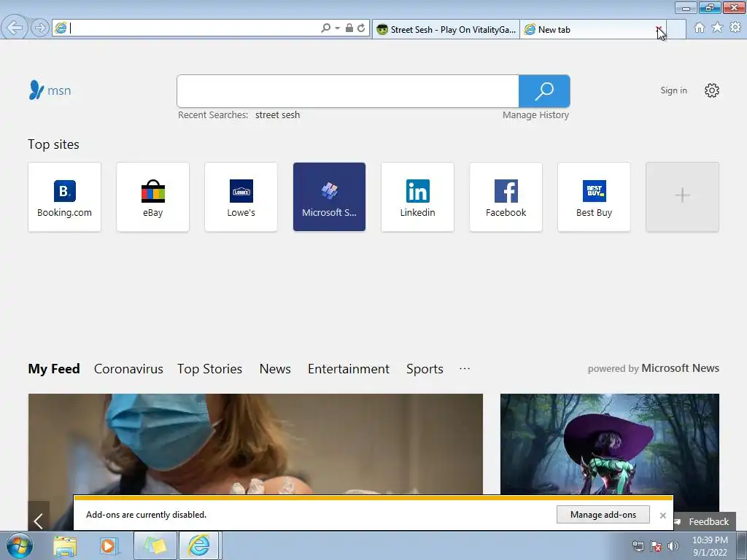
Task: Open the Best Buy top site tile
Action: click(594, 197)
